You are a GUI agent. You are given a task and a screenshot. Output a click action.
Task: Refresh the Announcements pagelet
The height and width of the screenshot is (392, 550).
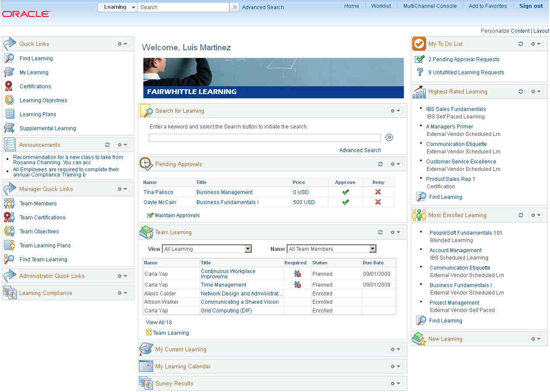[107, 145]
